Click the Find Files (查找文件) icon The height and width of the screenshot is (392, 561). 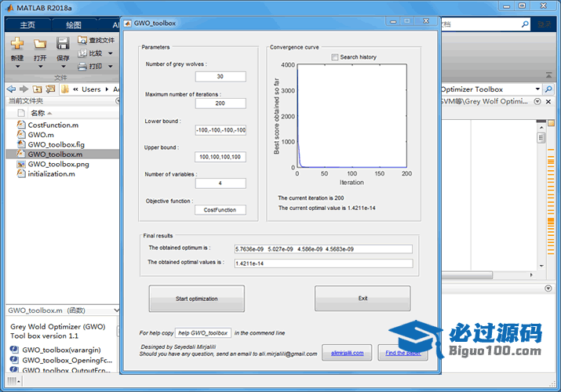point(82,40)
